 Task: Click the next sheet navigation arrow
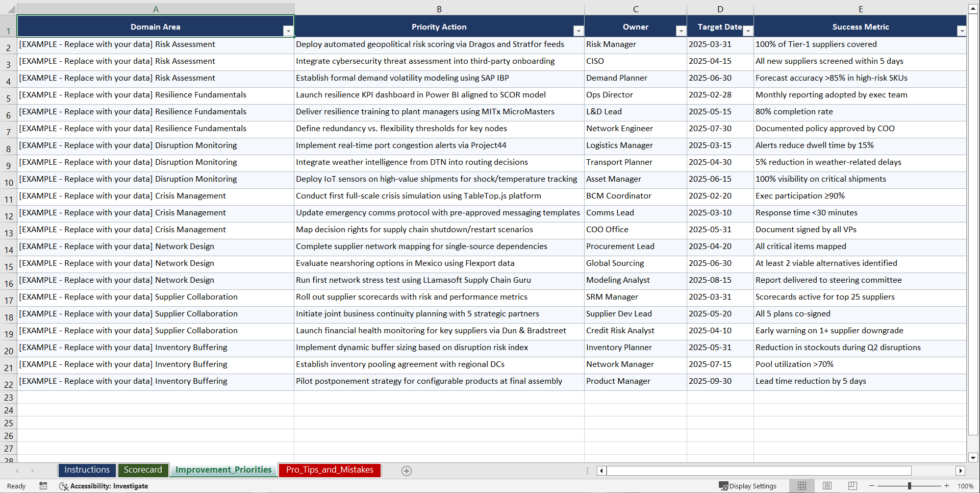click(x=33, y=471)
